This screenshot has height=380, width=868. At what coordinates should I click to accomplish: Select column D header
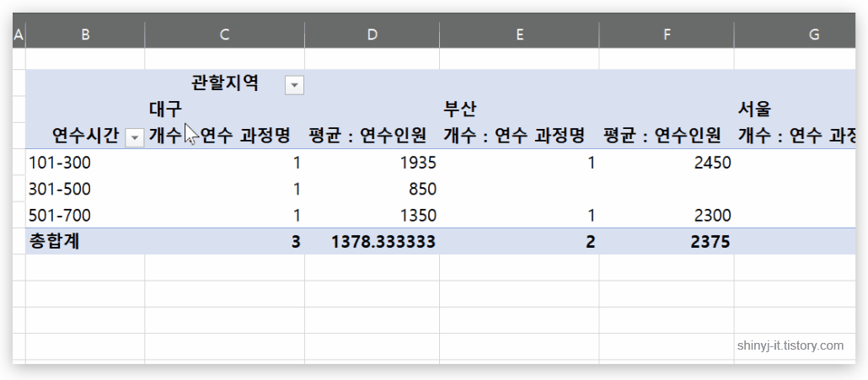click(372, 35)
